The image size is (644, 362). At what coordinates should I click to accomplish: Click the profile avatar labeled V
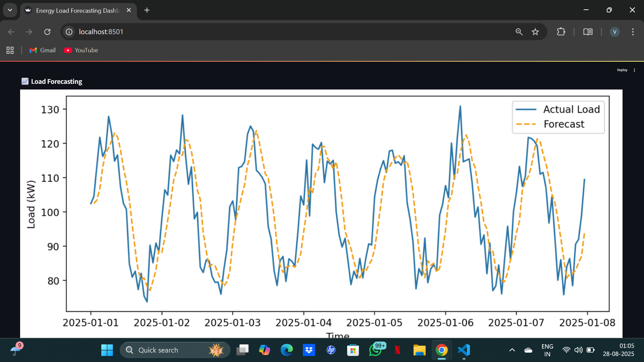point(614,32)
